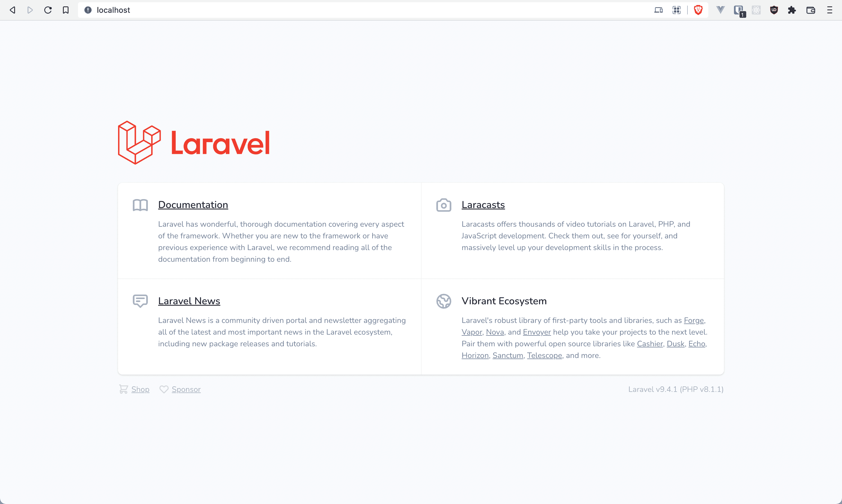This screenshot has width=842, height=504.
Task: Click the Laracasts camera icon
Action: point(443,205)
